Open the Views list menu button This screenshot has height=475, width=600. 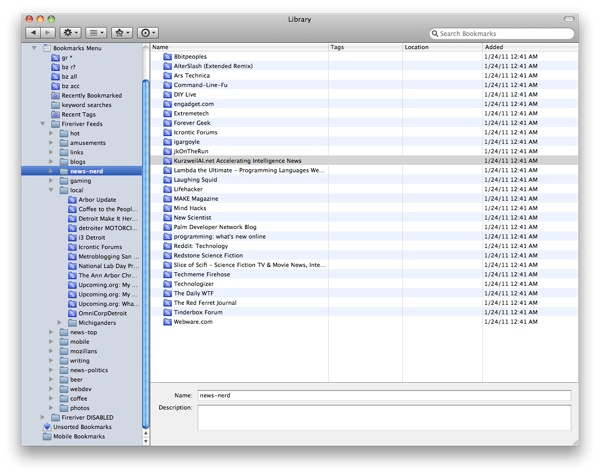point(96,33)
